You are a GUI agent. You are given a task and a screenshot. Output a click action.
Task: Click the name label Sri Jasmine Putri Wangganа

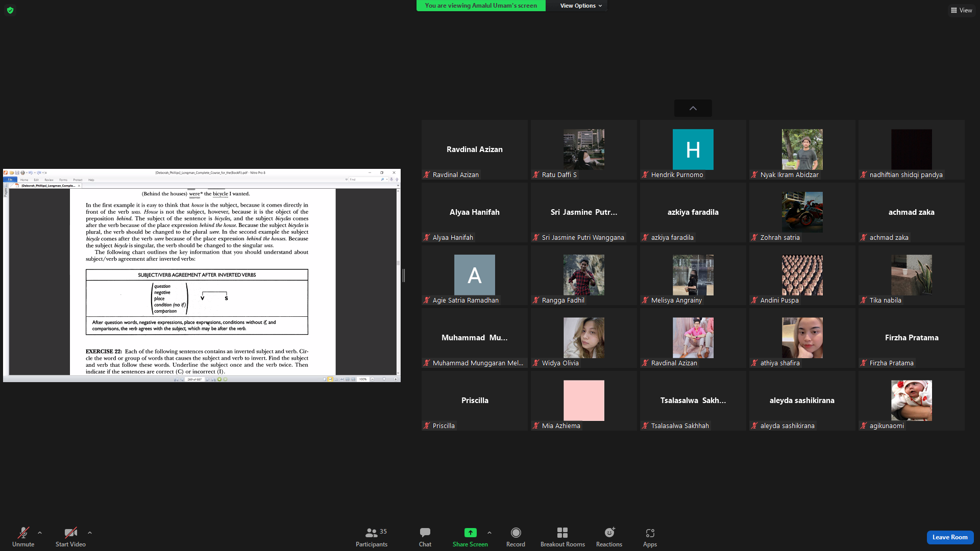[583, 237]
